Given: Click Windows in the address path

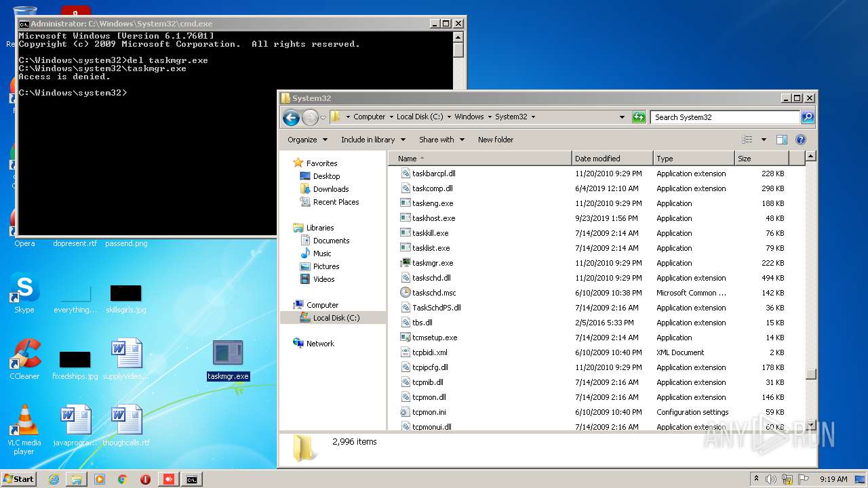Looking at the screenshot, I should (x=469, y=117).
